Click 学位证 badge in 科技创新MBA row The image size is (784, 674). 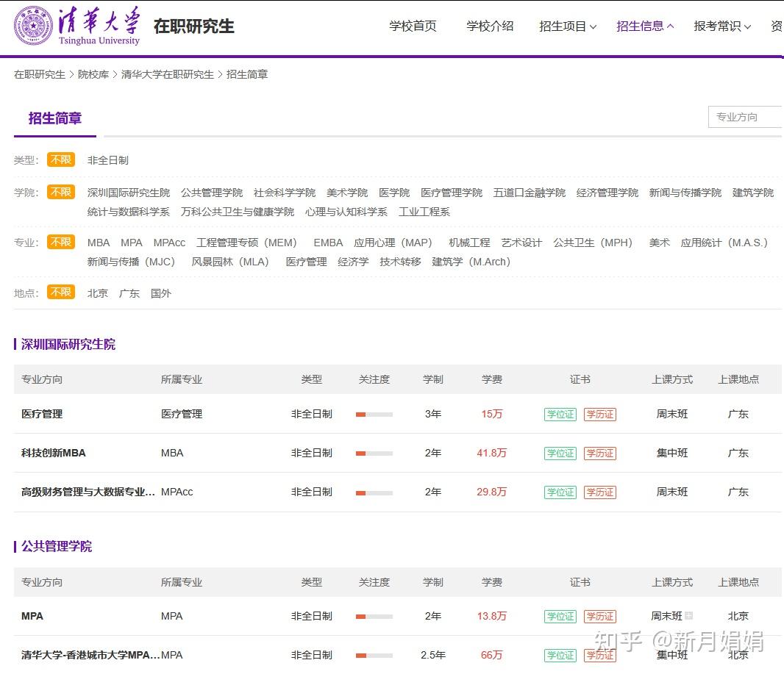click(560, 453)
